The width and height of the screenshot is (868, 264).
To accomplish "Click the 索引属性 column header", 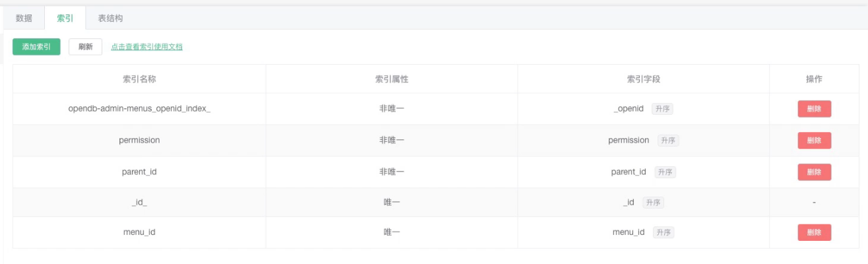I will tap(392, 79).
